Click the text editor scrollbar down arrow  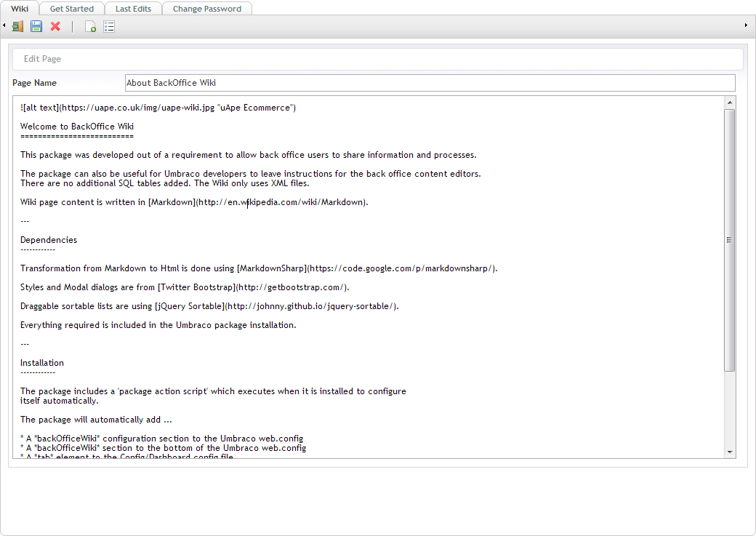click(730, 452)
